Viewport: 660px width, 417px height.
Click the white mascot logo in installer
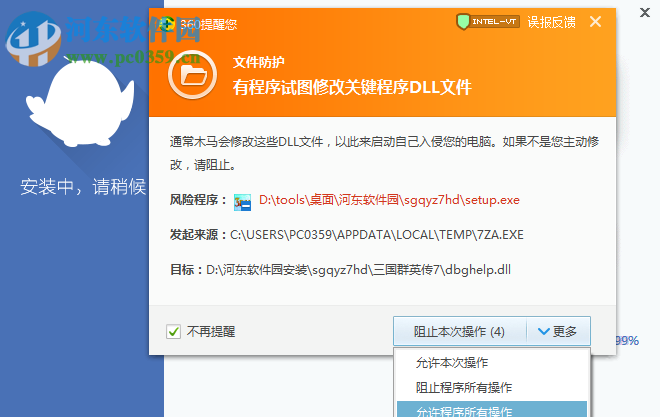[x=81, y=102]
